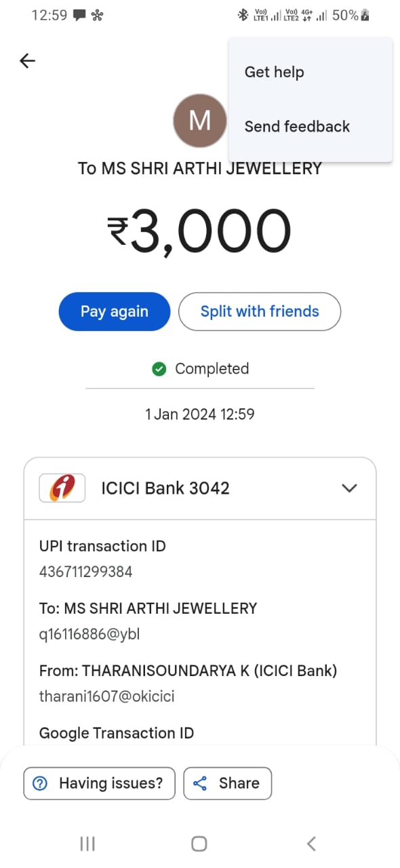Viewport: 400px width, 868px height.
Task: Tap the Android home button icon
Action: [199, 844]
